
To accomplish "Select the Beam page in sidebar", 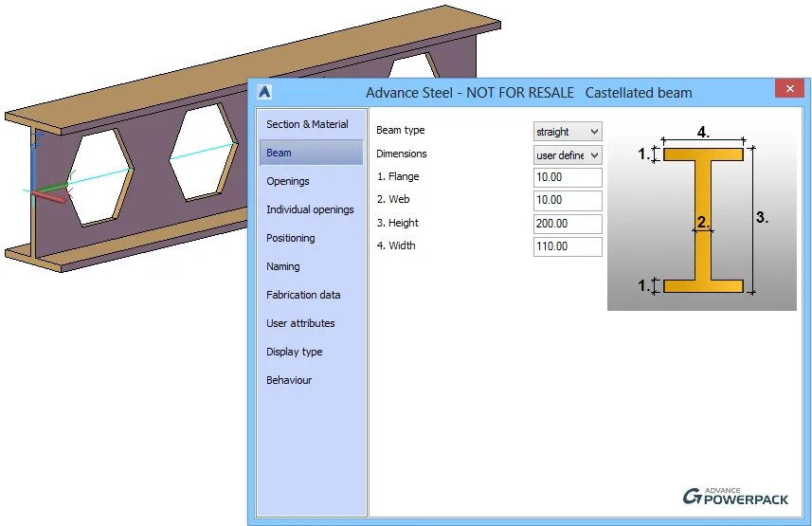I will coord(311,153).
